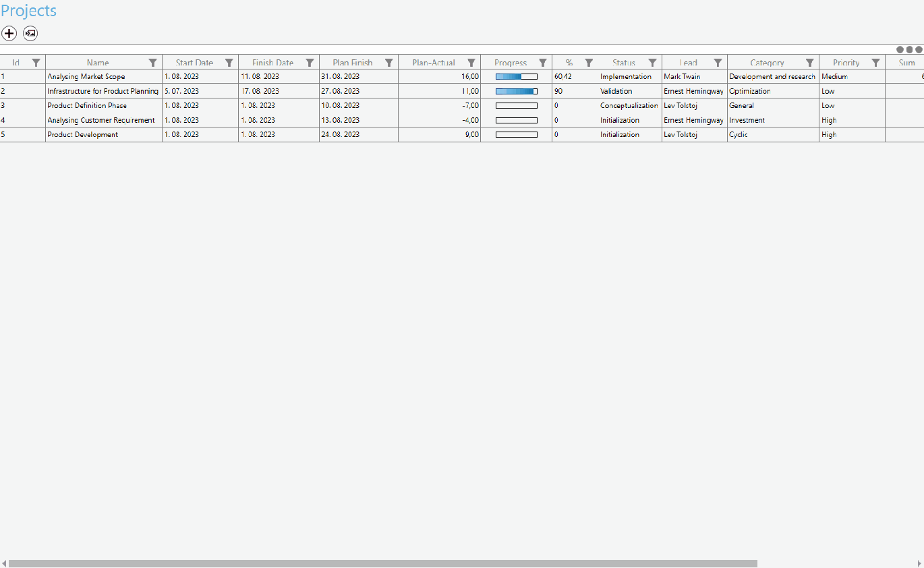Filter the Progress column

pos(543,62)
